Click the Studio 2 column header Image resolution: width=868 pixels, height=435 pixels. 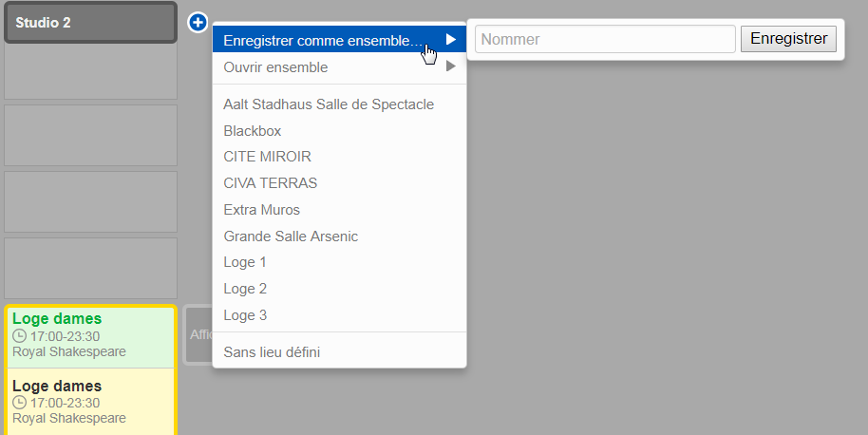pyautogui.click(x=90, y=22)
